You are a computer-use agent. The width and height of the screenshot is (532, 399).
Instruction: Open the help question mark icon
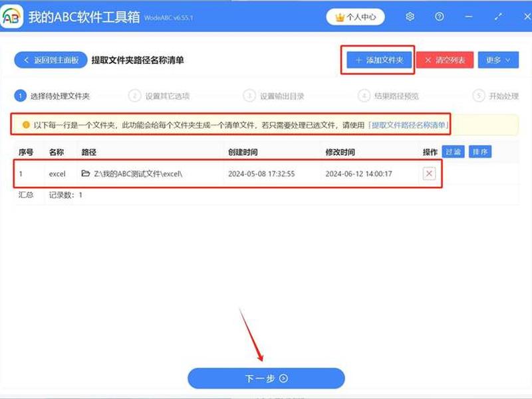(439, 17)
